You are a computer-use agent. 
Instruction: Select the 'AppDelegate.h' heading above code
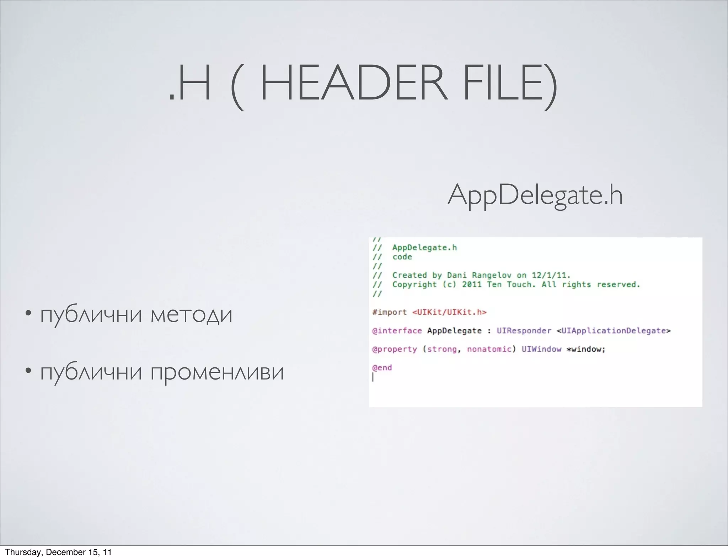[x=535, y=195]
